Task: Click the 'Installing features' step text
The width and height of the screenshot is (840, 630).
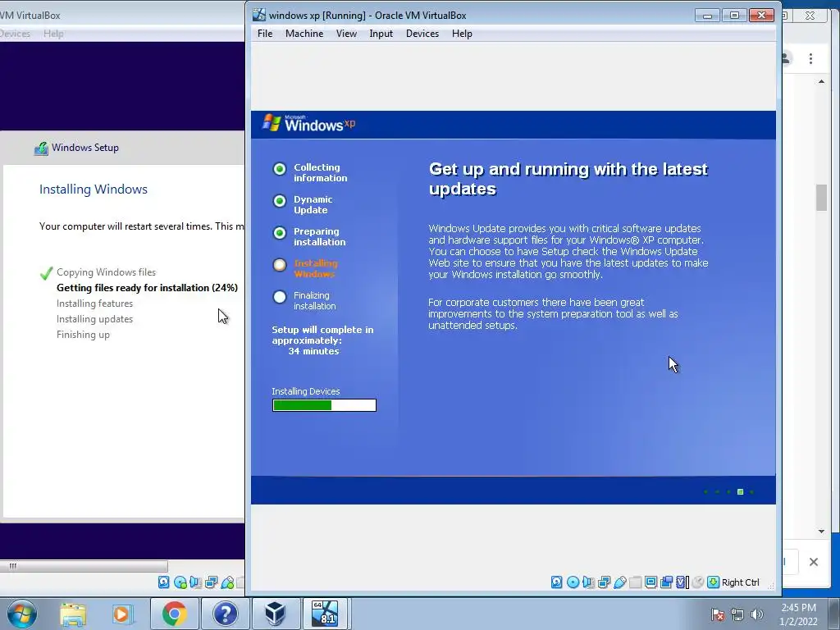Action: [x=95, y=304]
